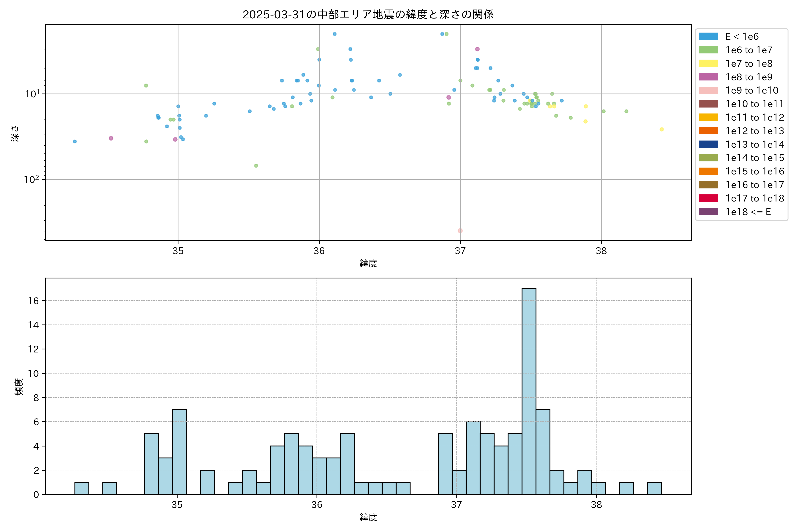
Task: Click the rightmost histogram bar past 38
Action: pos(655,488)
